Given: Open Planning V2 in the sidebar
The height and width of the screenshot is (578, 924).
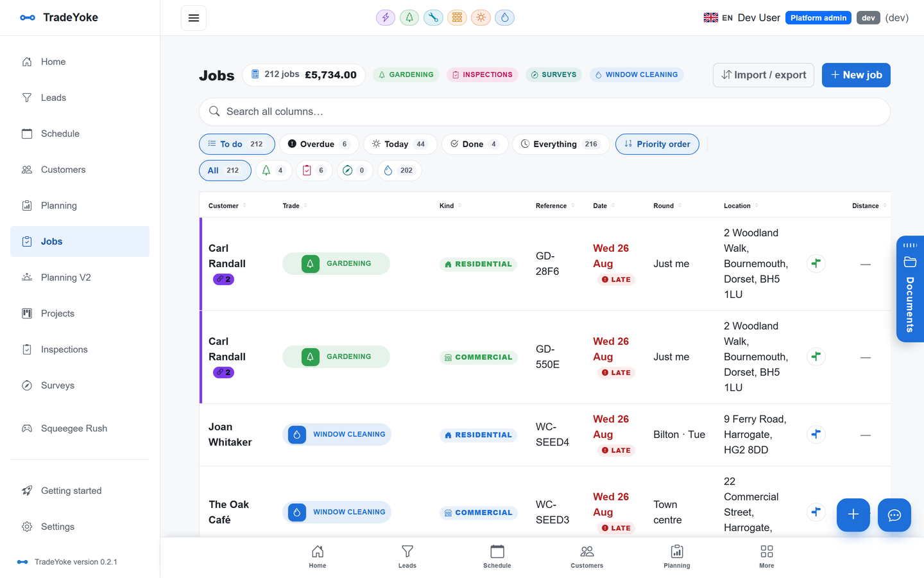Looking at the screenshot, I should pyautogui.click(x=80, y=277).
